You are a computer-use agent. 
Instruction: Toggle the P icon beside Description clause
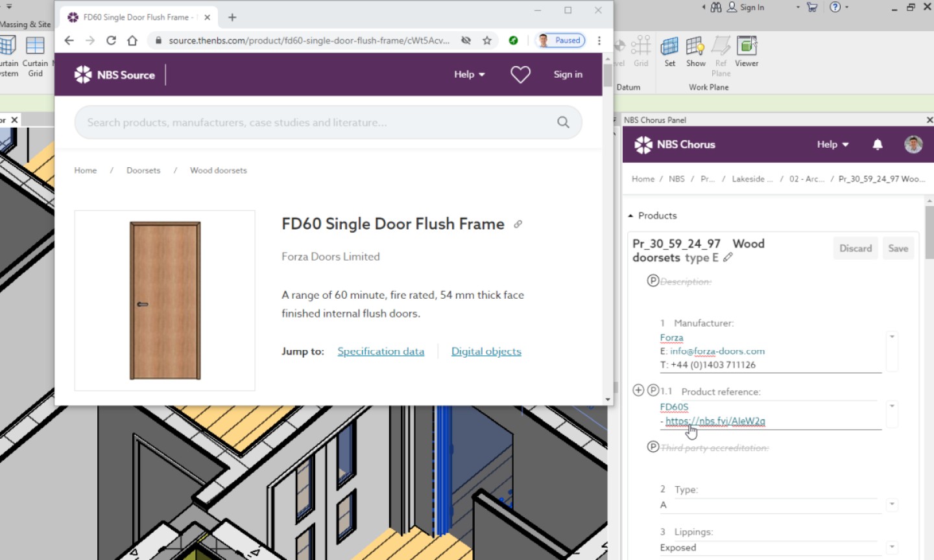point(653,281)
